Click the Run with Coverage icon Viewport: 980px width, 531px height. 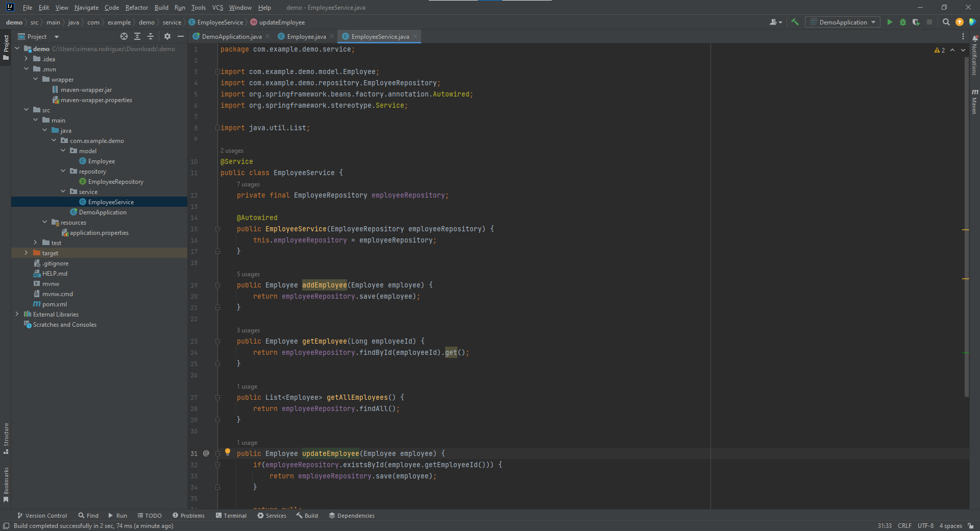click(916, 22)
